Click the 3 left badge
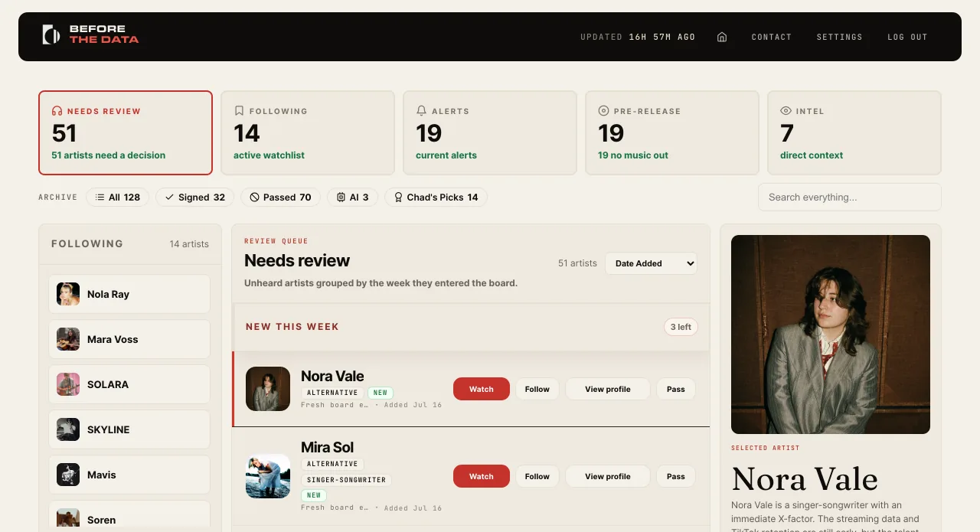The width and height of the screenshot is (980, 532). point(681,327)
